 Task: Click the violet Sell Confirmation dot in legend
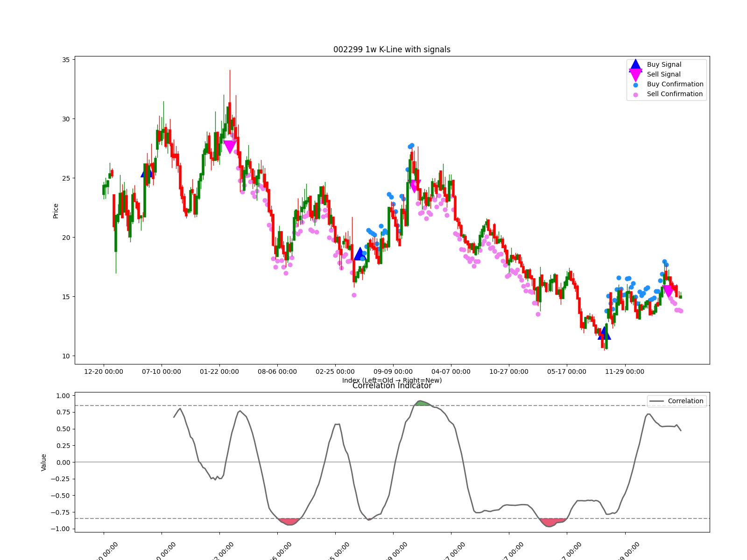[x=635, y=95]
